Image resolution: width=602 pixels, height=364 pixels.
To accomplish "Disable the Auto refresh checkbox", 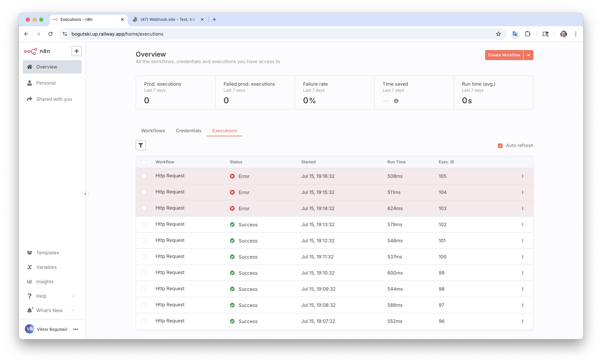I will [500, 146].
